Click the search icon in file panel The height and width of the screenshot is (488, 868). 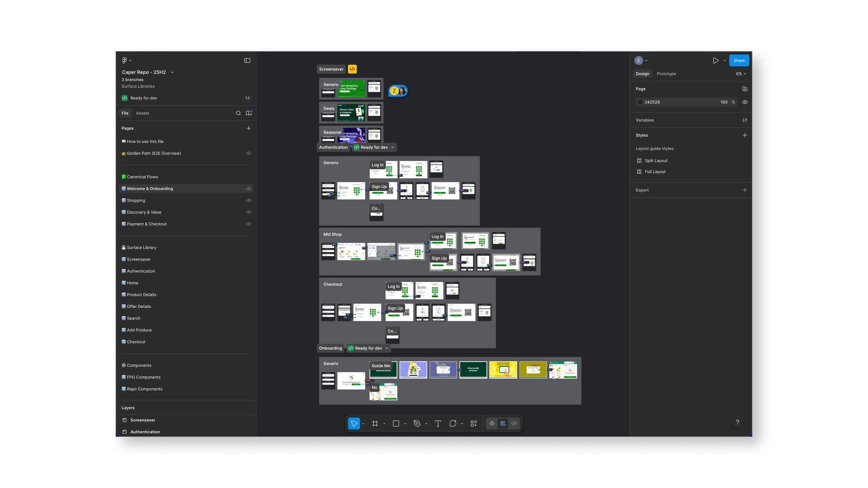[x=238, y=113]
